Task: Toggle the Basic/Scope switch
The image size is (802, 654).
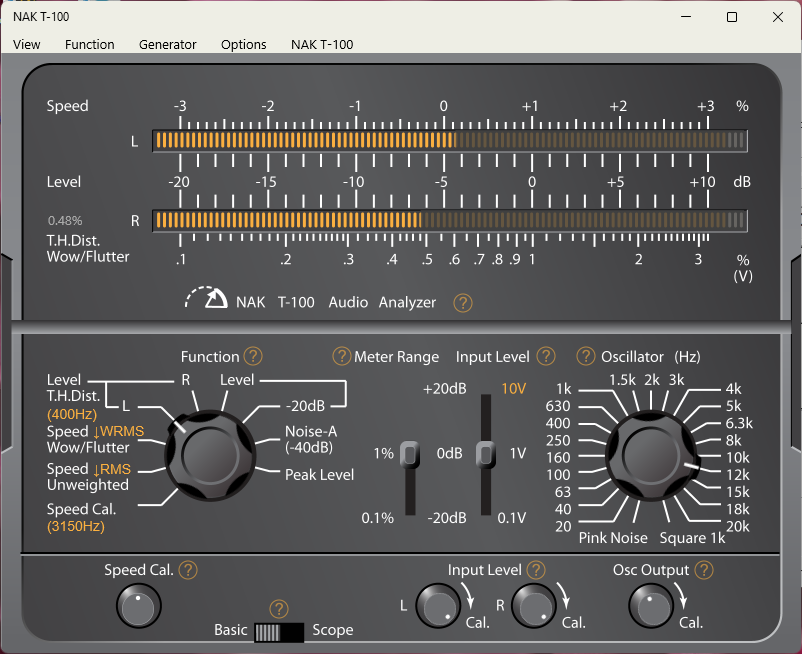Action: pos(279,633)
